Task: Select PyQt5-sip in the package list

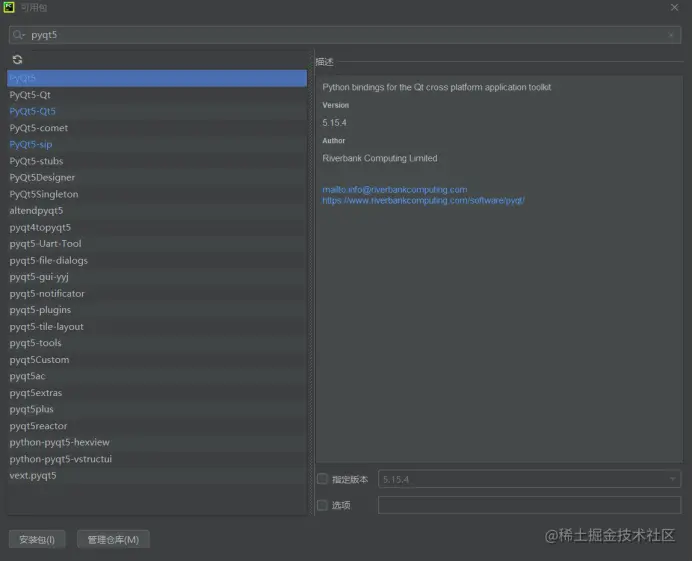Action: [157, 145]
